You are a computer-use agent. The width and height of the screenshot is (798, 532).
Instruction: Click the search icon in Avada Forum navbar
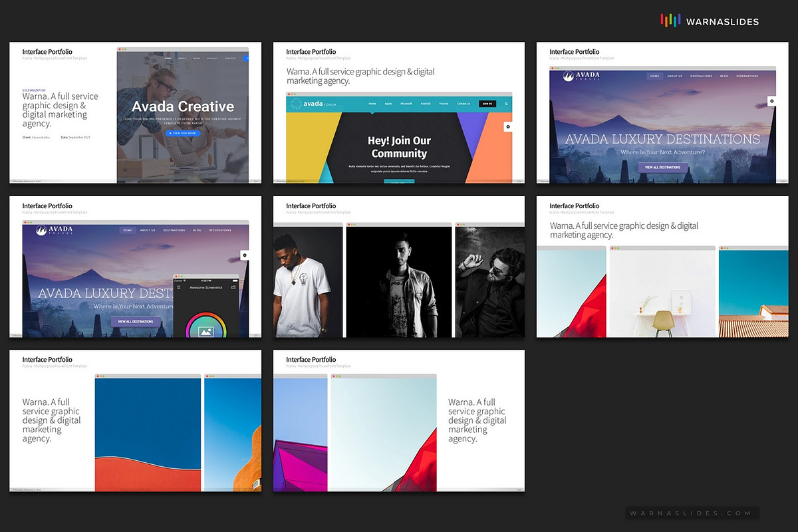[505, 104]
